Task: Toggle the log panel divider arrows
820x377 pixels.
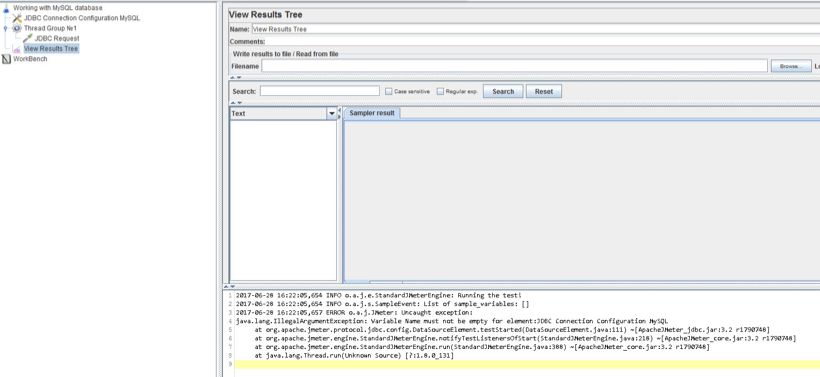Action: tap(229, 287)
